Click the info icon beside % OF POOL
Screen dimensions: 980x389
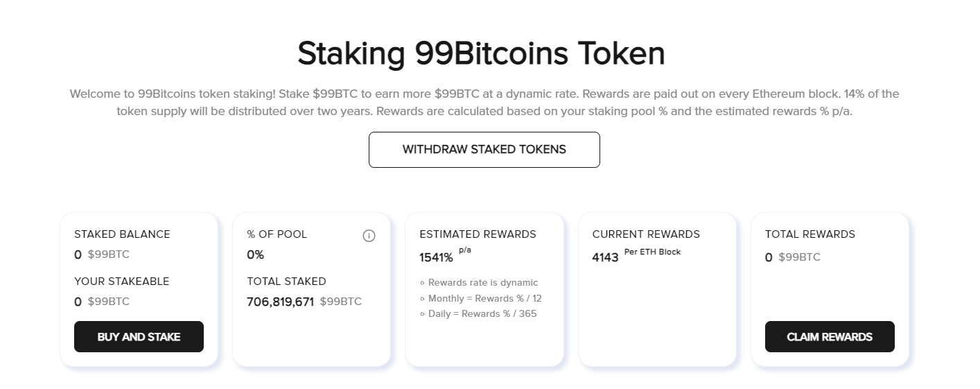click(369, 236)
